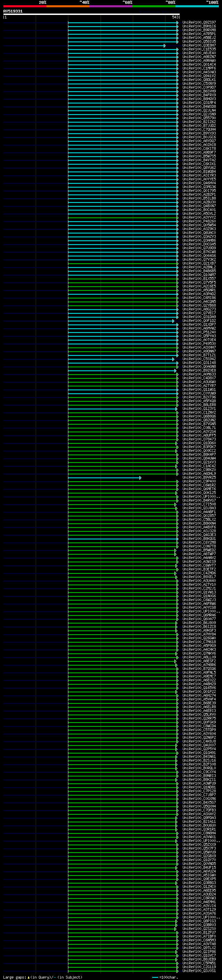Select UniRef100_Q941V2 label
The height and width of the screenshot is (980, 222).
(199, 76)
